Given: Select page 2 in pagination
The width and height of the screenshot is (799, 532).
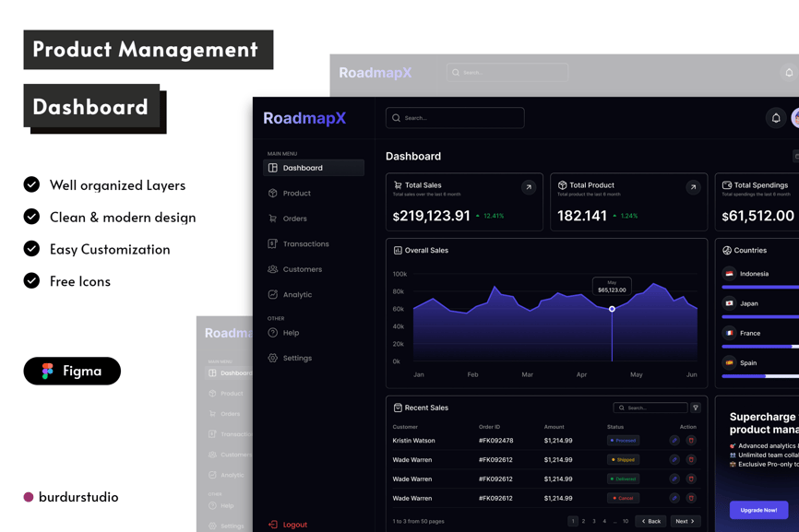Looking at the screenshot, I should 583,521.
